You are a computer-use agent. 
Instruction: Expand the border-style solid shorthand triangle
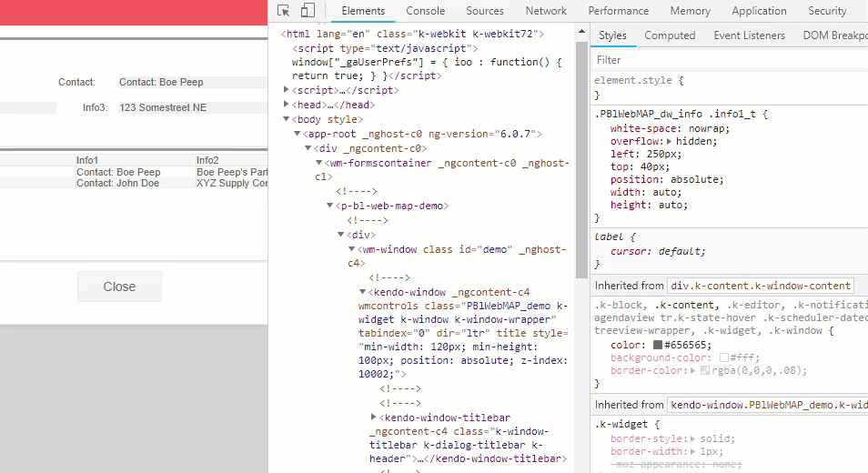pos(692,438)
